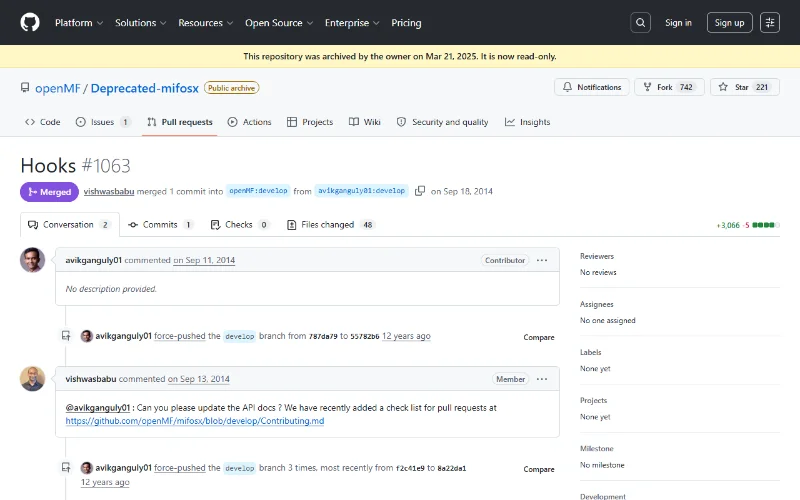Click the Sep 11, 2014 comment timestamp
Viewport: 800px width, 500px height.
tap(204, 260)
